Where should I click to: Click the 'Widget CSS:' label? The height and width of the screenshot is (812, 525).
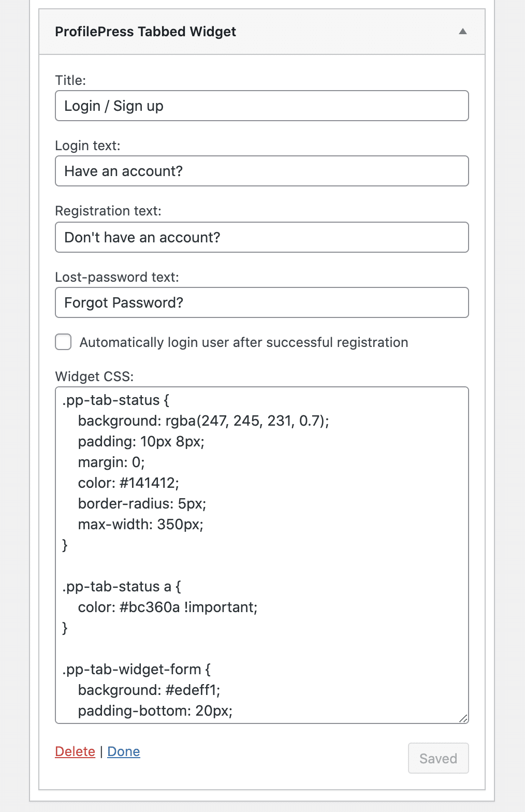(94, 376)
